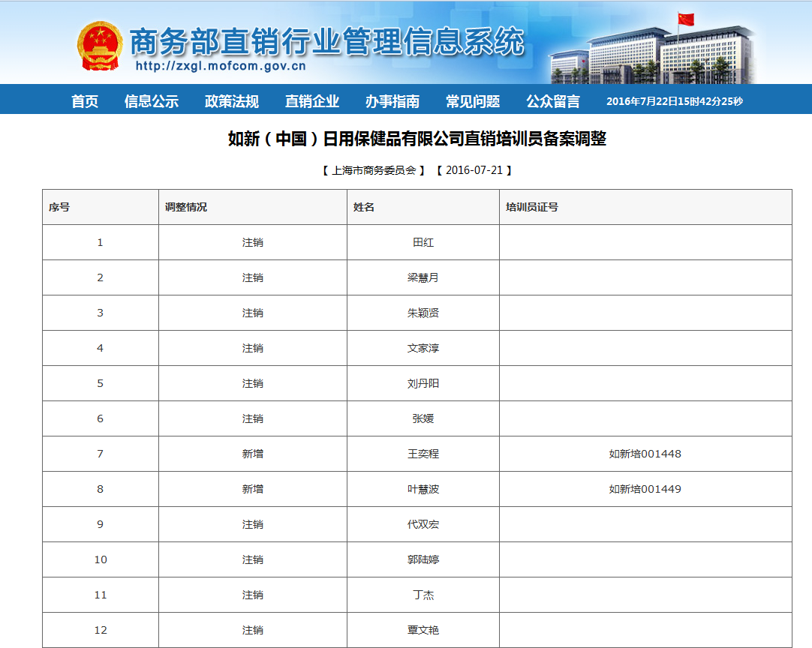
Task: Select the name 丁杰 in row 11
Action: pos(423,595)
